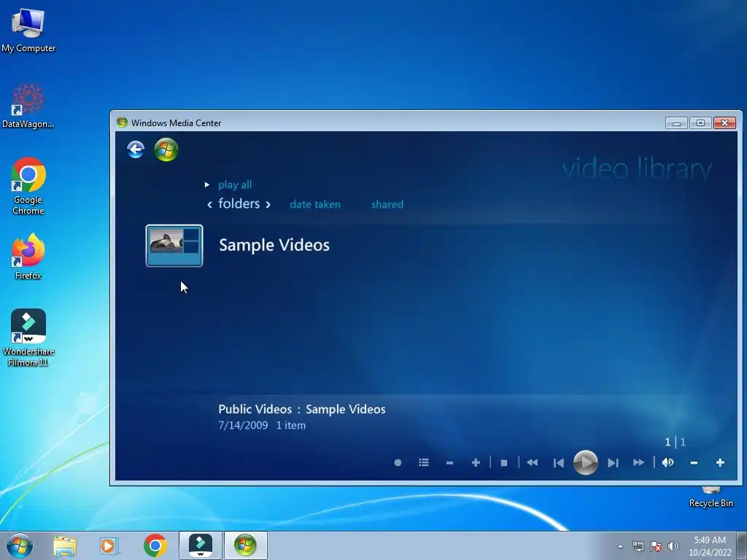This screenshot has width=747, height=560.
Task: Open the Sample Videos folder thumbnail
Action: (x=174, y=246)
